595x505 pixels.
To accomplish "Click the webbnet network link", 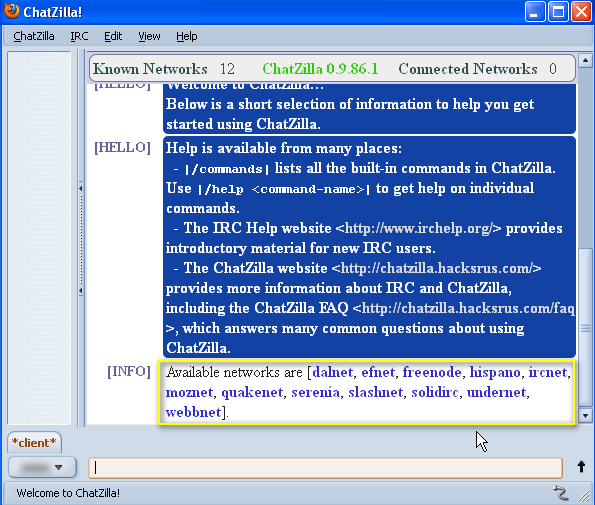I will click(x=193, y=412).
